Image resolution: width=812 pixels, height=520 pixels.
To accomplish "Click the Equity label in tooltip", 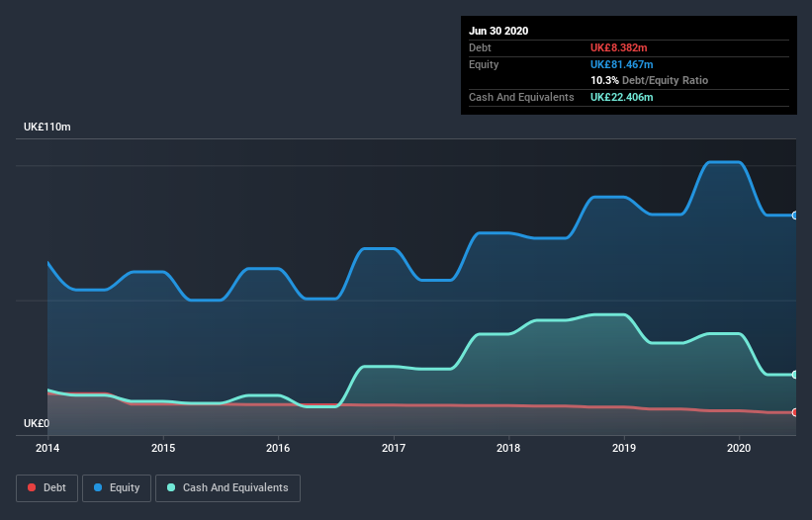I will [484, 64].
